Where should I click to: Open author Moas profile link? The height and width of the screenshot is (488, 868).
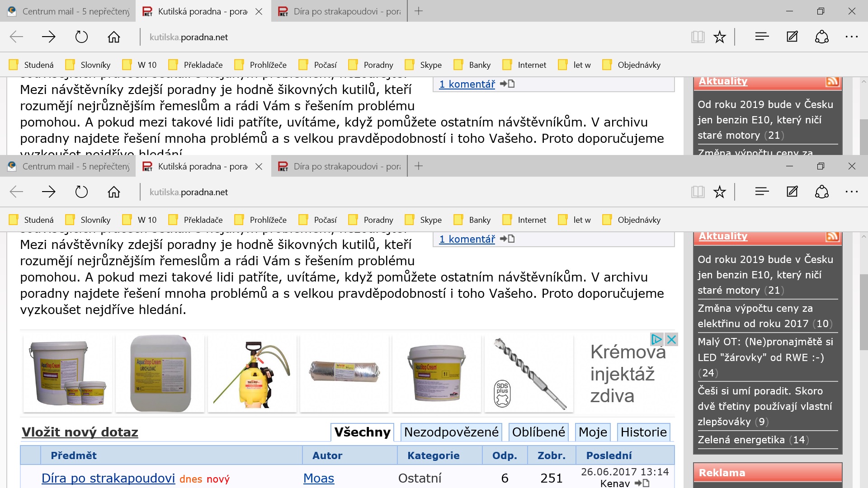319,478
